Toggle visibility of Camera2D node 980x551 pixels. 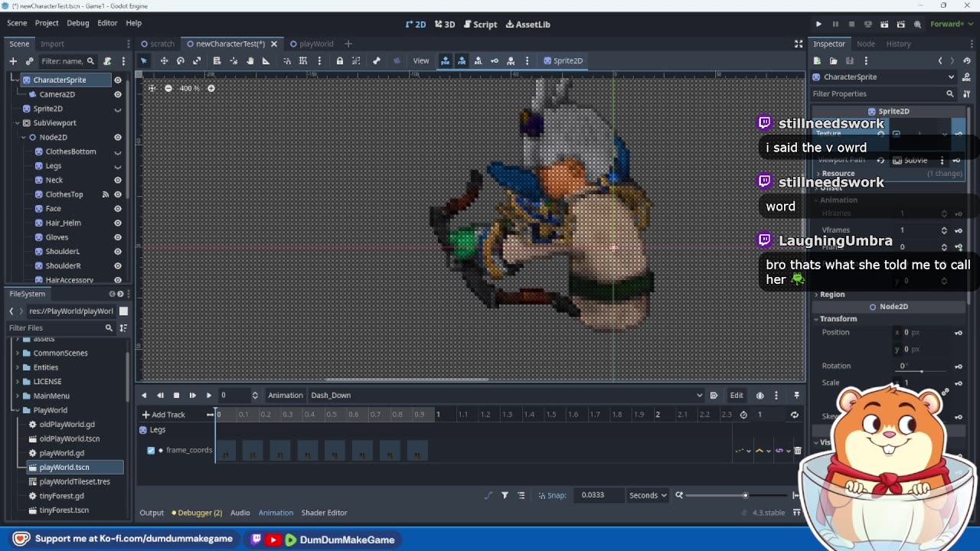[118, 94]
